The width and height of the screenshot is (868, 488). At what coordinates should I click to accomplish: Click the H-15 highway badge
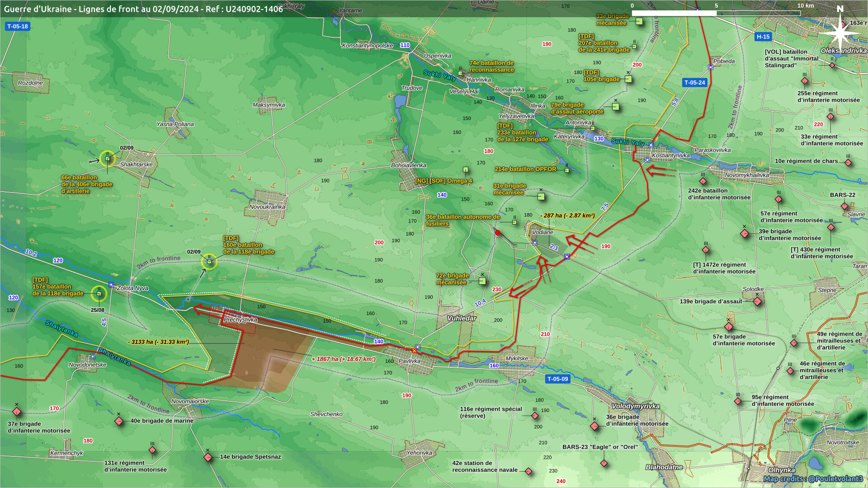pyautogui.click(x=763, y=37)
